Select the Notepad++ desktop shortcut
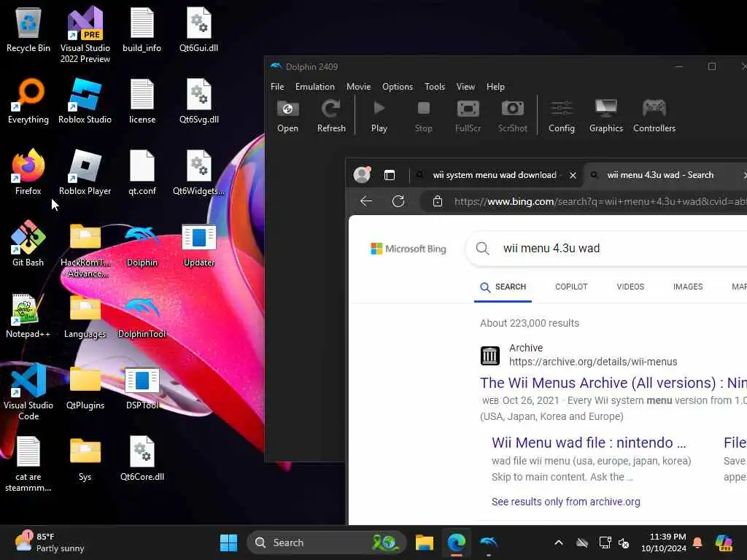This screenshot has height=560, width=747. tap(28, 315)
